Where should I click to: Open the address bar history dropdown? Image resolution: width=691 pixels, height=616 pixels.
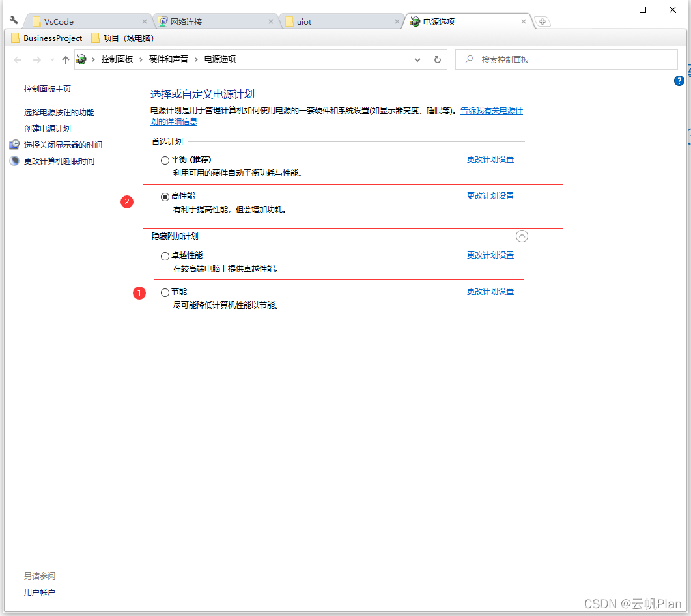(x=417, y=59)
